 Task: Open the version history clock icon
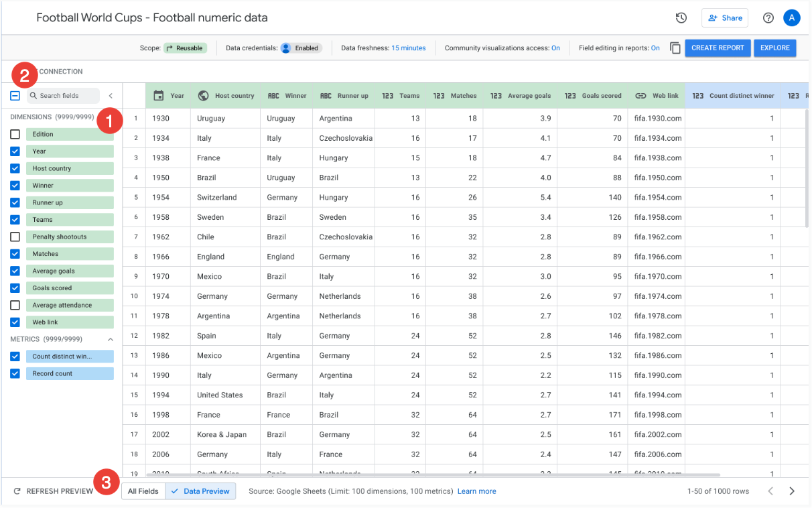pyautogui.click(x=681, y=18)
